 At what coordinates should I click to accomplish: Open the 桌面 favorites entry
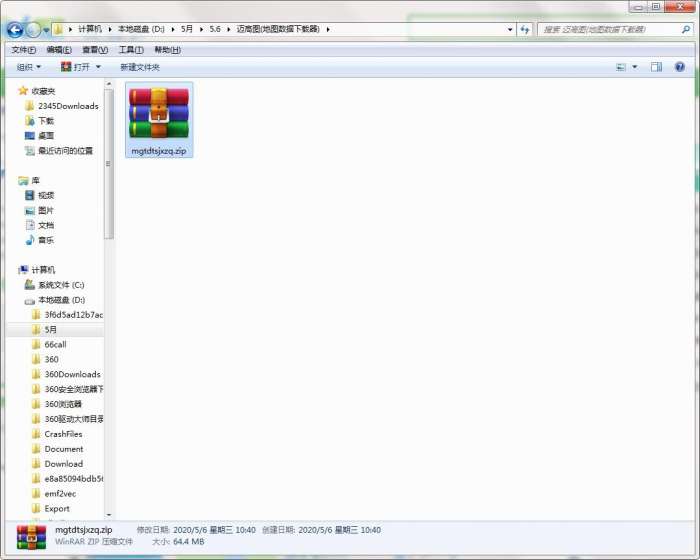point(46,136)
